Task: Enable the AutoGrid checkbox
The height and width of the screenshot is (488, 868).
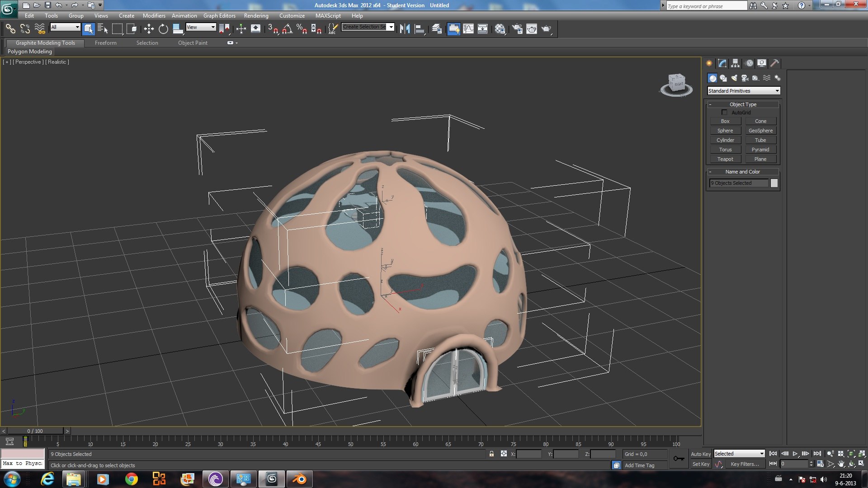Action: tap(725, 113)
